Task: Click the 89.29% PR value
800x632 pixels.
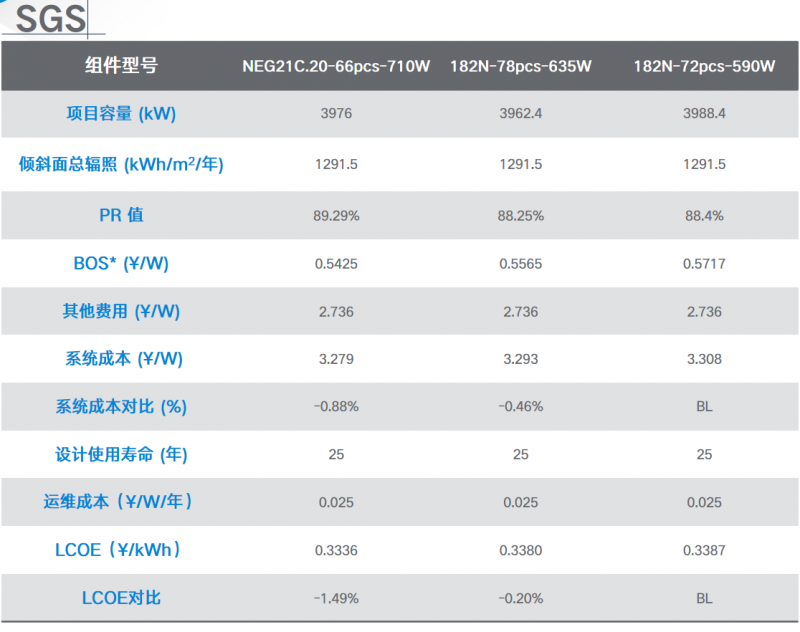Action: click(336, 215)
